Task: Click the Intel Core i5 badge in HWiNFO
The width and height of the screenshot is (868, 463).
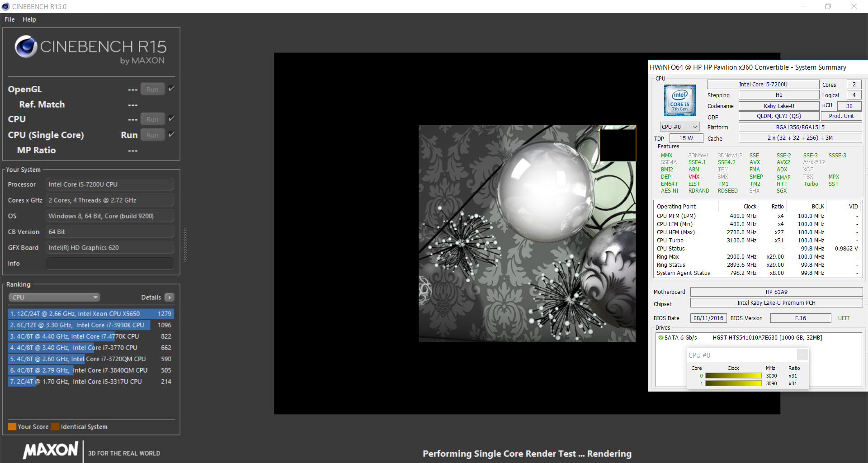Action: 679,100
